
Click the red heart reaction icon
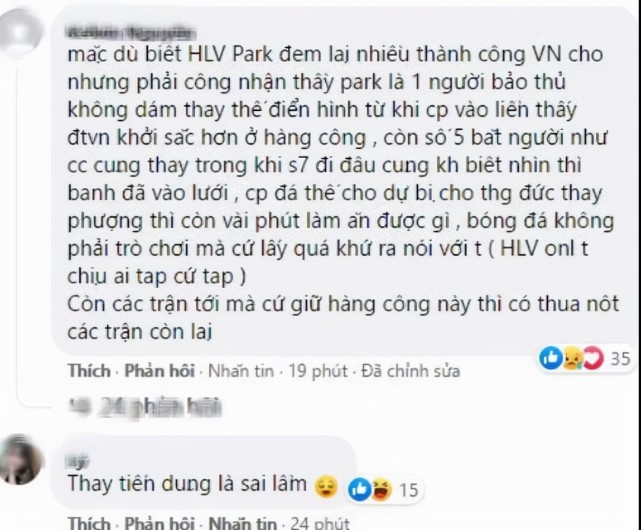pos(593,358)
